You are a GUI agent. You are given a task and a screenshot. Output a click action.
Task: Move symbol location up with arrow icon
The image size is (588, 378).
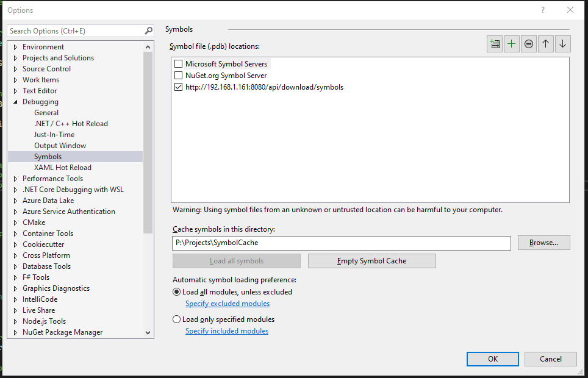(546, 44)
